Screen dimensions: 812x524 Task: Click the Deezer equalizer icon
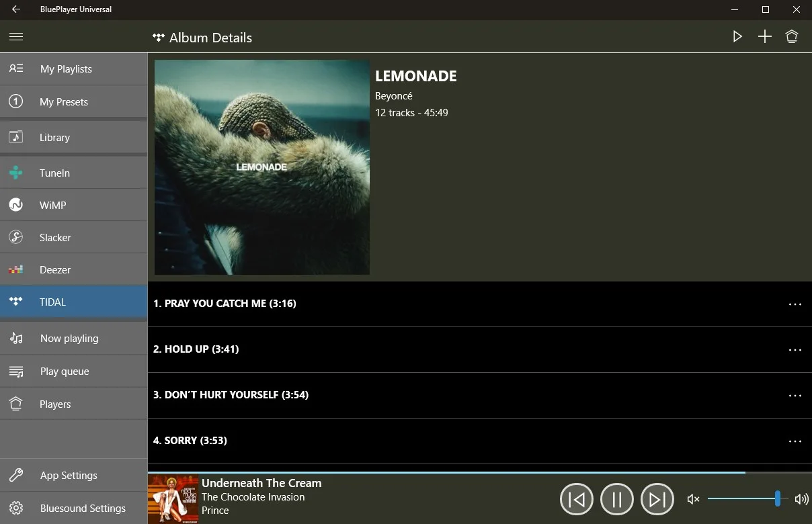tap(16, 269)
